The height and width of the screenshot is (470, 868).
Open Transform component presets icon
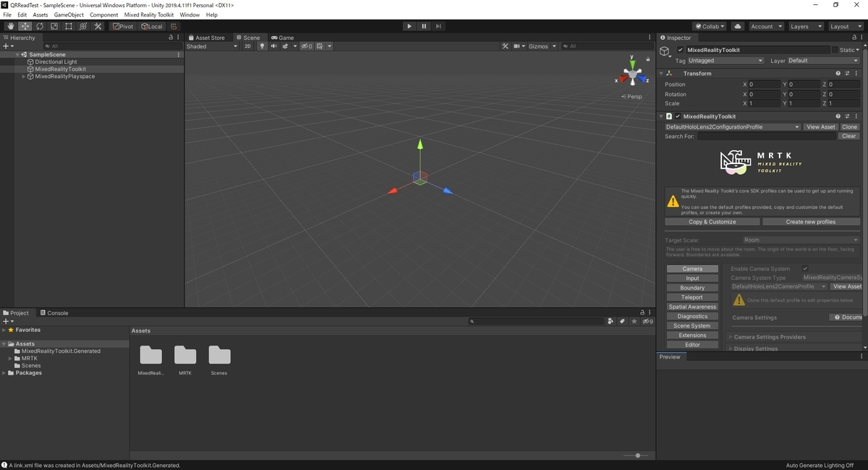tap(847, 73)
